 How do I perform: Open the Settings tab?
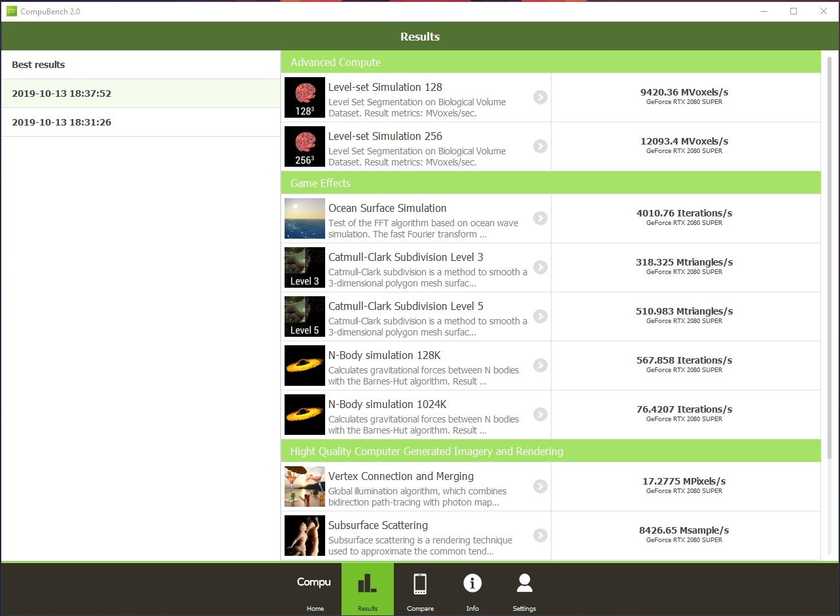(525, 589)
